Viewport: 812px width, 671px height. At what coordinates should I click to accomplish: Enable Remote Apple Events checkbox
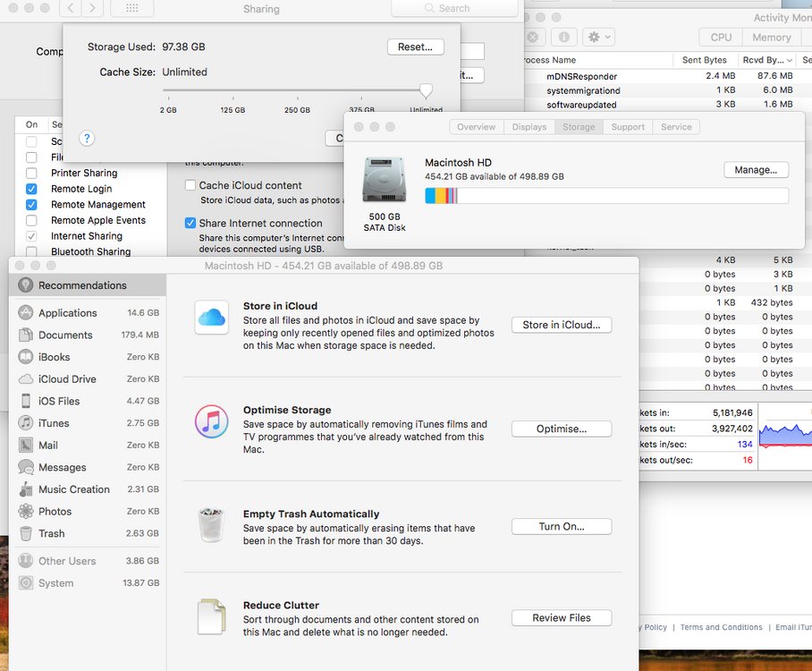coord(31,220)
